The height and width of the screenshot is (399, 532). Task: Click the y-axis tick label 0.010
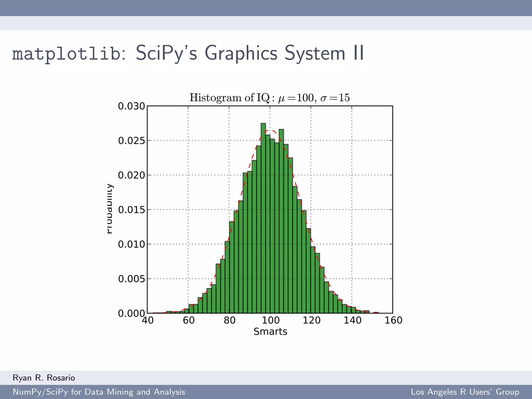[131, 244]
